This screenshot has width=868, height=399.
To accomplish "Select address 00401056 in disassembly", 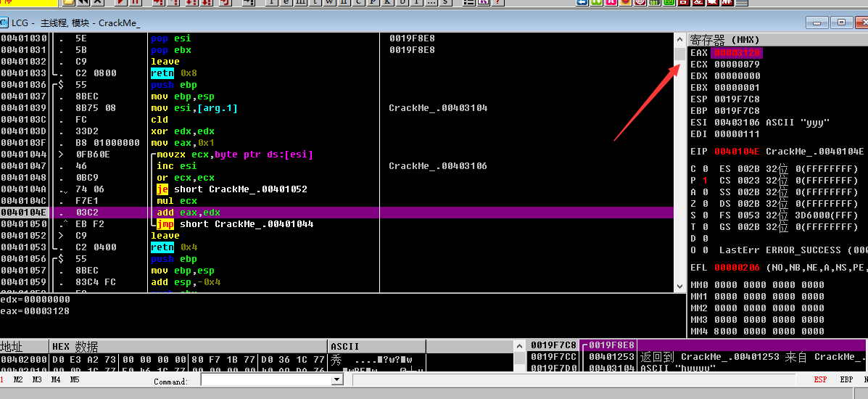I will coord(24,259).
